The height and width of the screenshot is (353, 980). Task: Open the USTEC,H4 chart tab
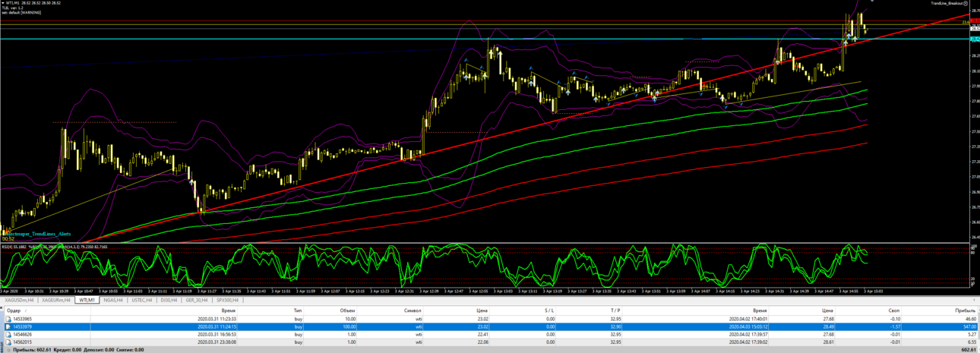point(141,300)
